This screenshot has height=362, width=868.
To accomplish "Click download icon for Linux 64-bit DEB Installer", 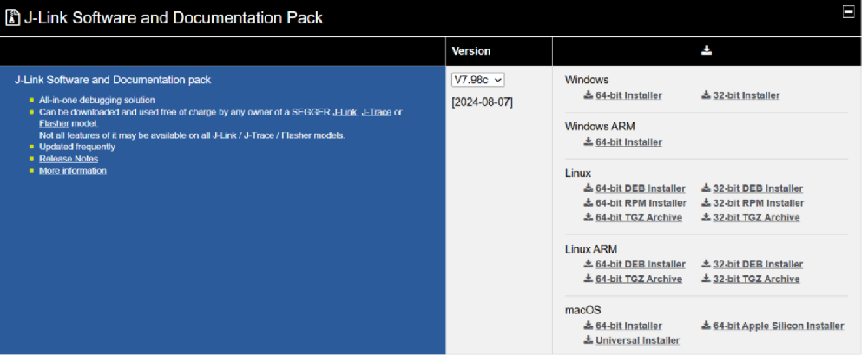I will click(x=588, y=188).
